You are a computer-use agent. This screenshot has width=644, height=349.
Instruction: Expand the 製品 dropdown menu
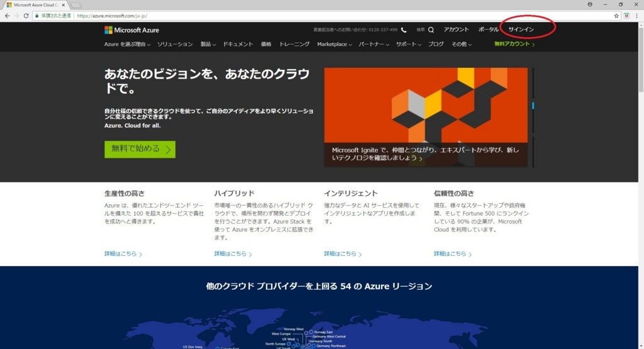pos(208,44)
